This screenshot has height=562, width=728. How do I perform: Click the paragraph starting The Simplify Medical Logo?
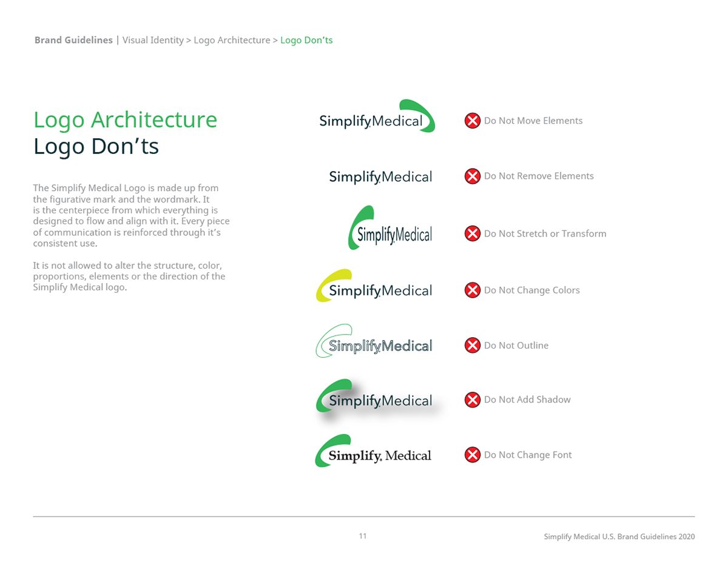[131, 216]
